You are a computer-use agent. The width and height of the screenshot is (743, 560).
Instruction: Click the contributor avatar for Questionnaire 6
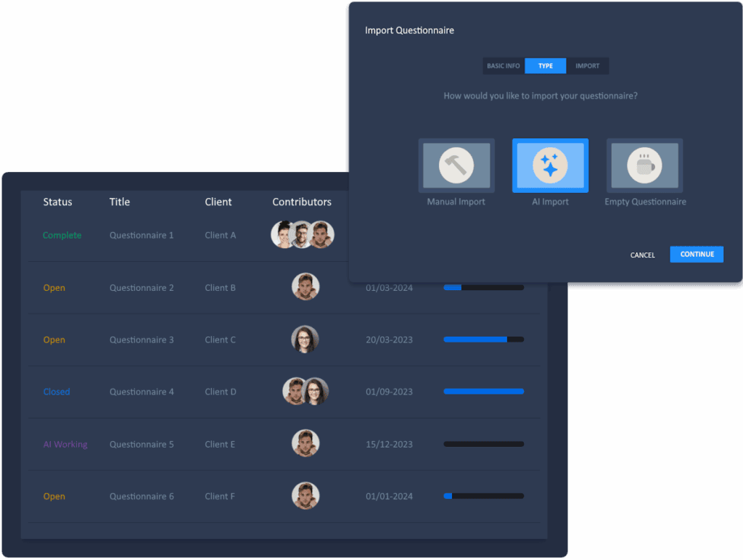click(305, 495)
